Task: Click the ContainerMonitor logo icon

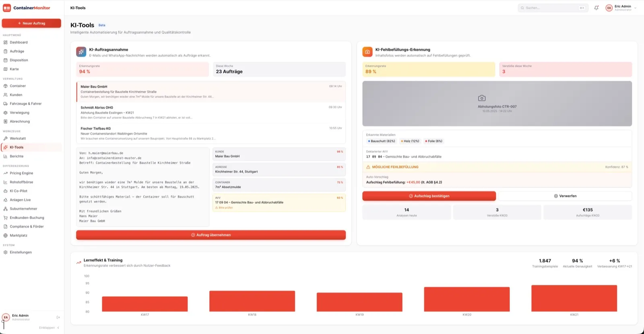Action: 7,8
